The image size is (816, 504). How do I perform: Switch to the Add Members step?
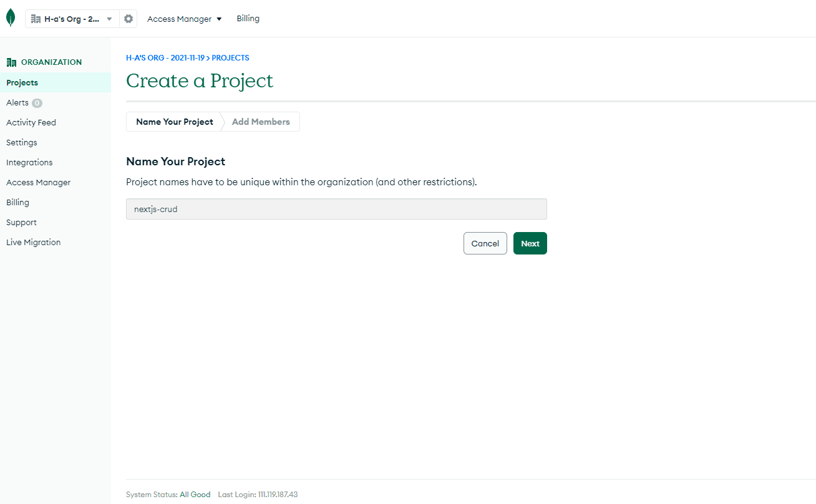pos(261,122)
